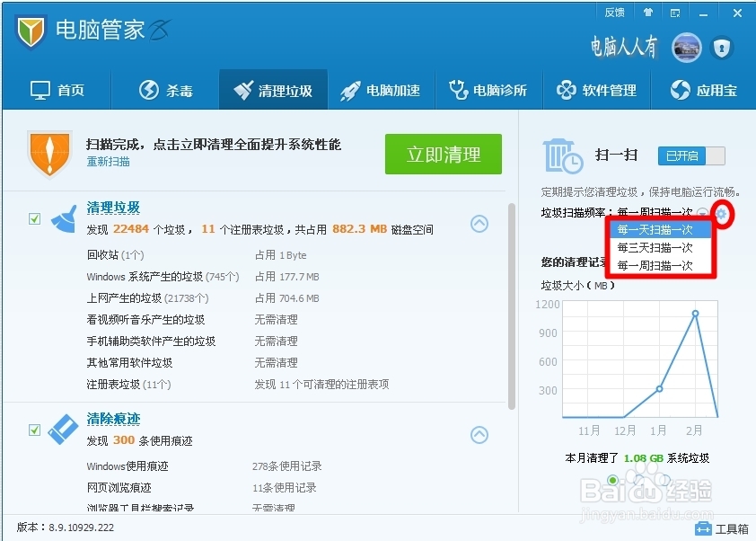Click 本月清理了 1.08 GB 系统垃圾 text

637,458
